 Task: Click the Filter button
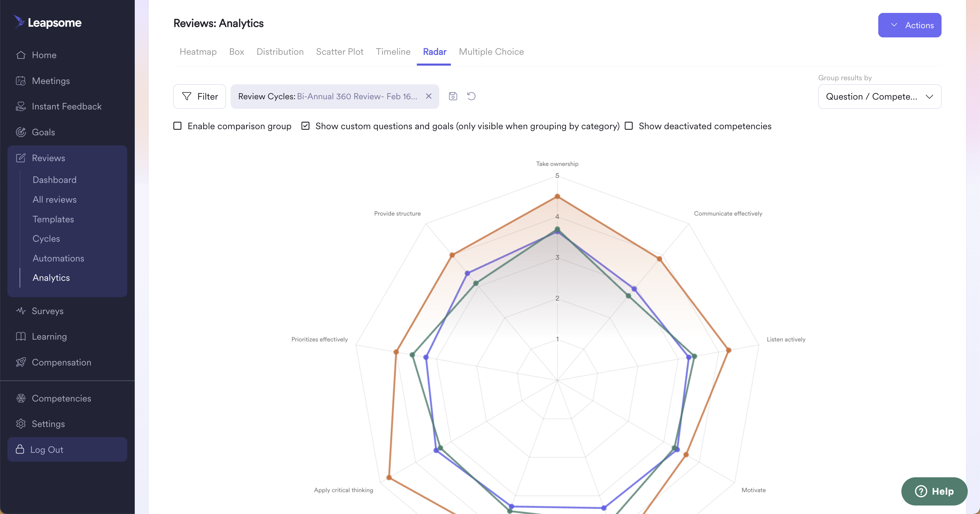coord(199,97)
